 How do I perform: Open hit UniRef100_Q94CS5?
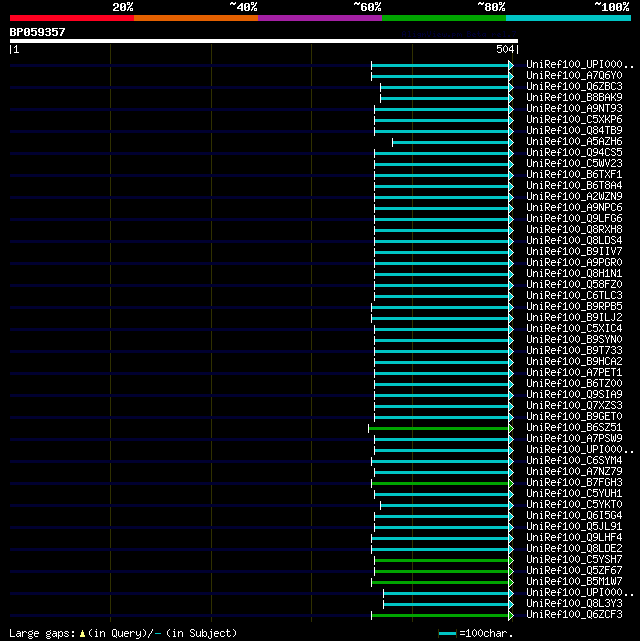tap(574, 153)
